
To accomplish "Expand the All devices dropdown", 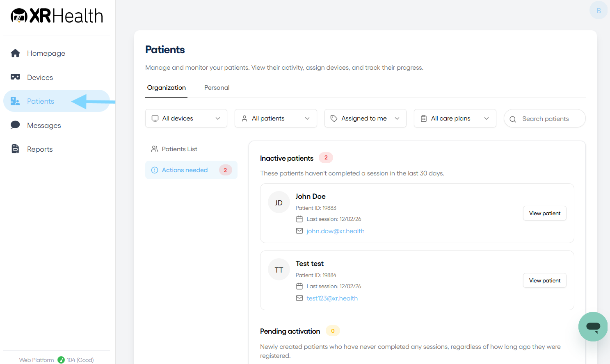I will coord(186,118).
